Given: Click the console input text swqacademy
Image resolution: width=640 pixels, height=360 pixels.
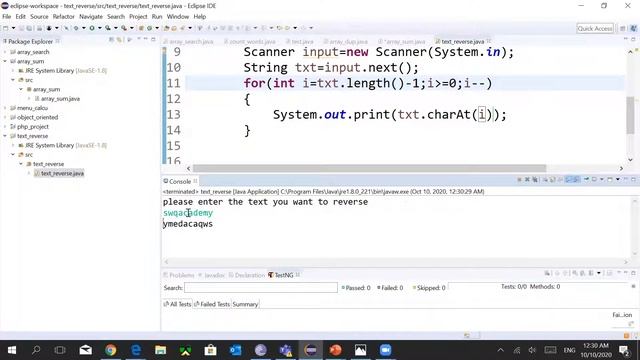Looking at the screenshot, I should (188, 213).
